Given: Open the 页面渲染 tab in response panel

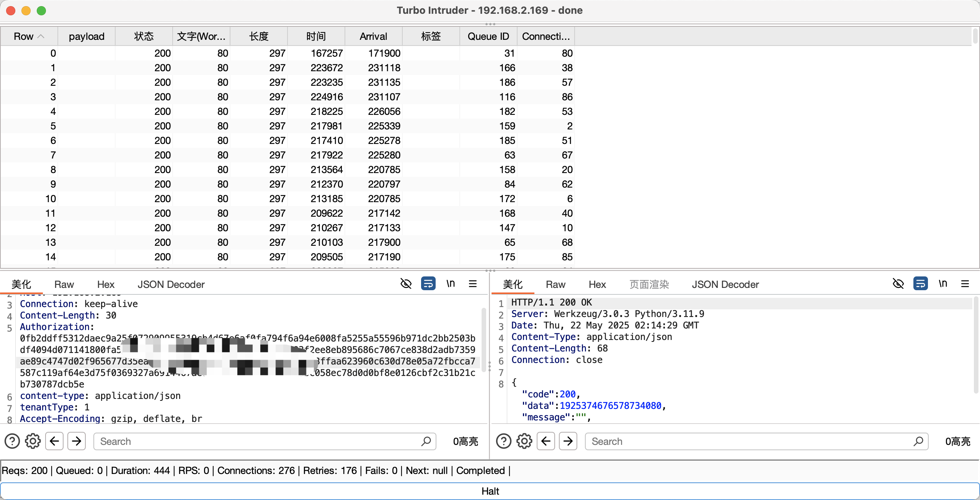Looking at the screenshot, I should point(648,284).
